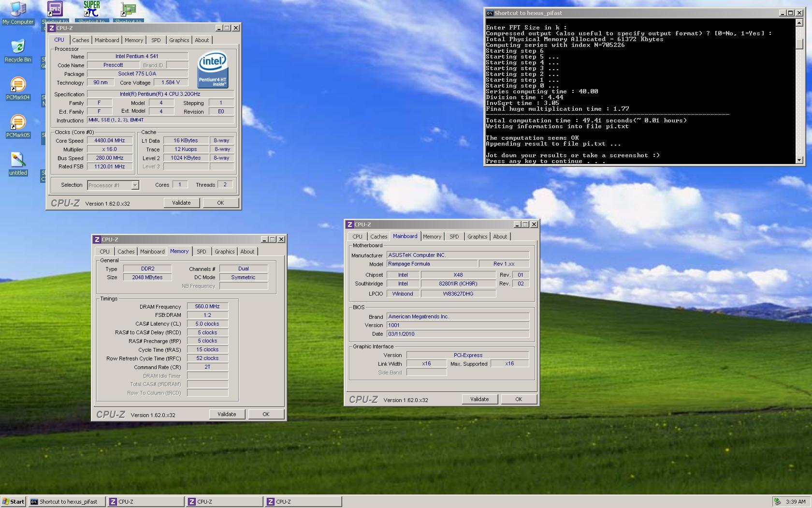Click the Intel Pentium 4 HT logo

click(x=213, y=71)
